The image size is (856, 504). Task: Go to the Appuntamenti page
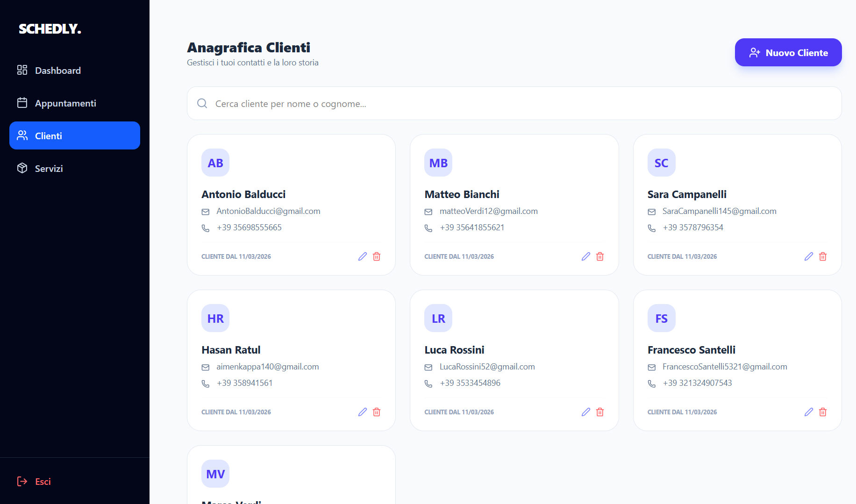[x=75, y=103]
